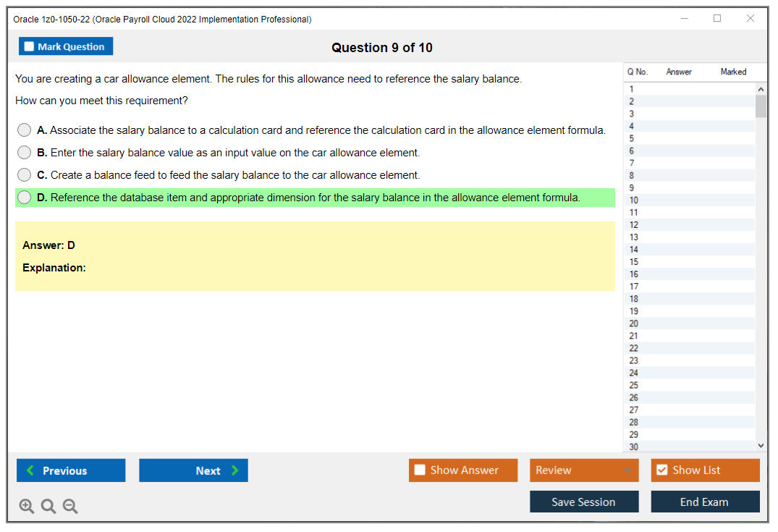Screen dimensions: 778x532
Task: Click the Save Session button
Action: pyautogui.click(x=584, y=502)
